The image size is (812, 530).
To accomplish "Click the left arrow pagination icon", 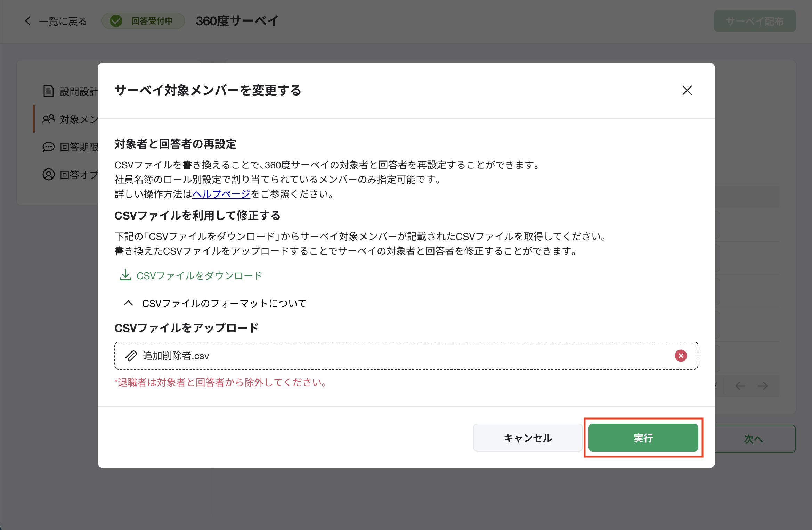I will pos(740,386).
